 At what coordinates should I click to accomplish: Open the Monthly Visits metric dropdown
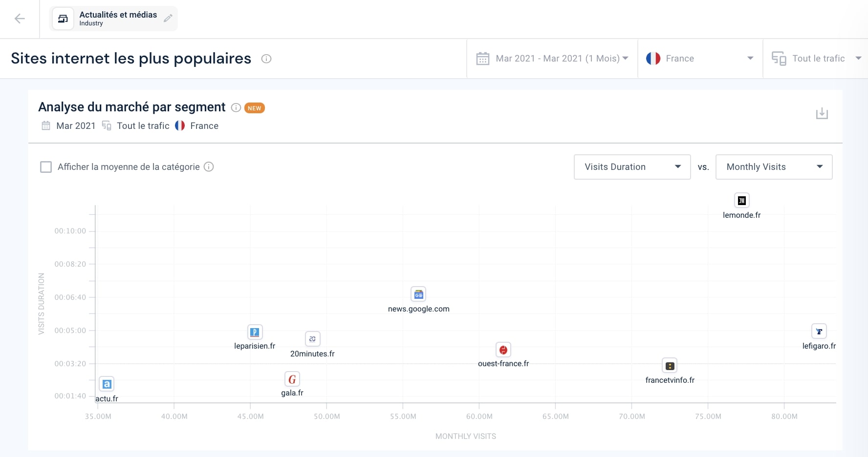pos(774,167)
